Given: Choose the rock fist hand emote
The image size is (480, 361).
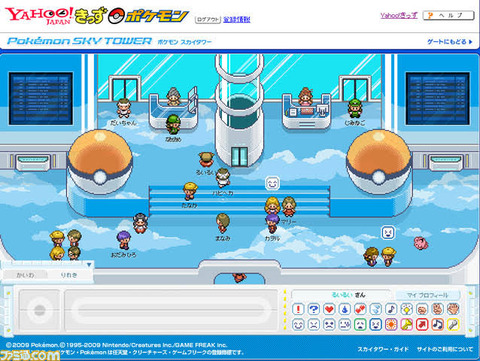Looking at the screenshot, I should pyautogui.click(x=422, y=309).
